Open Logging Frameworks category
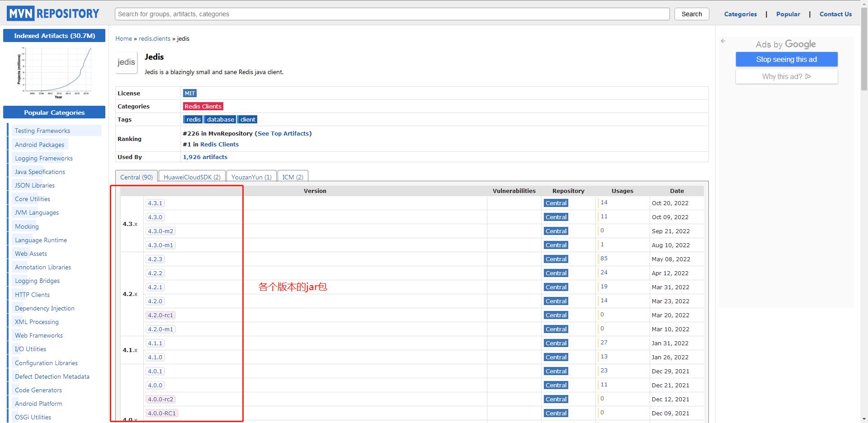The height and width of the screenshot is (423, 868). (x=44, y=158)
